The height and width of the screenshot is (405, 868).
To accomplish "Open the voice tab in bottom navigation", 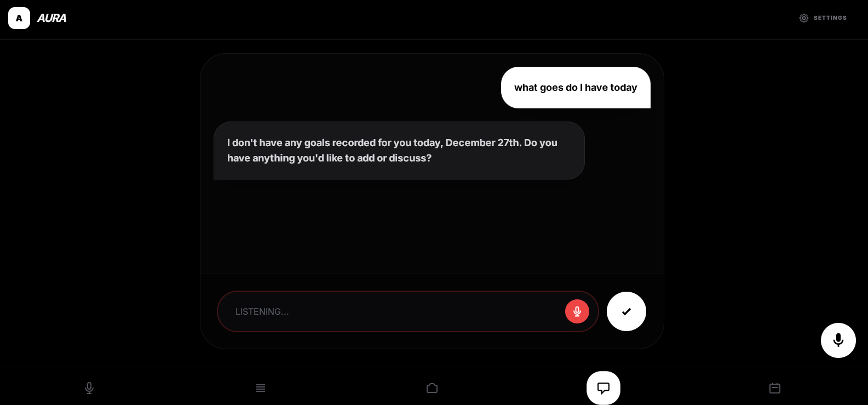I will (x=89, y=388).
